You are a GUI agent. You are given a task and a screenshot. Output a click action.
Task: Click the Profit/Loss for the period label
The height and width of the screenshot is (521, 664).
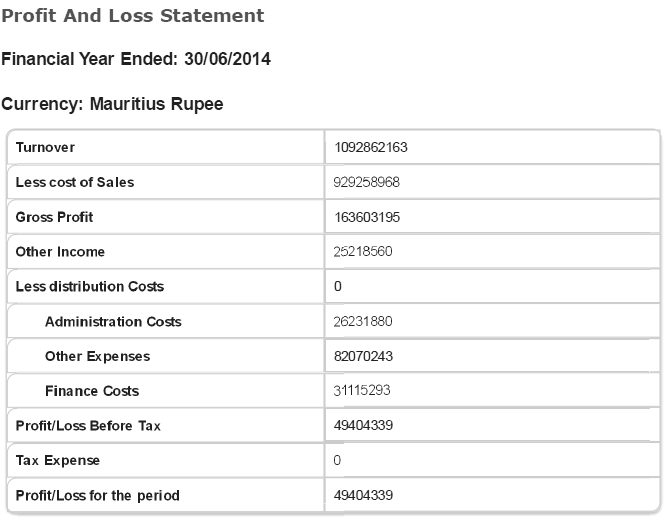[98, 496]
